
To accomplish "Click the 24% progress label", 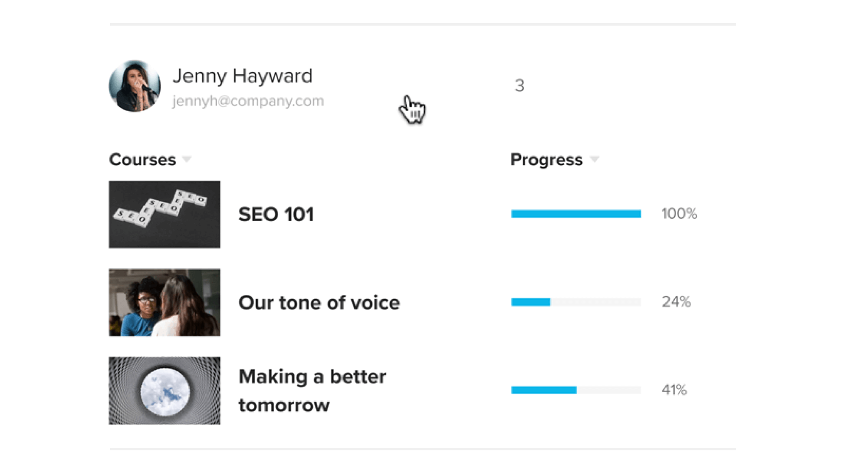I will point(676,302).
